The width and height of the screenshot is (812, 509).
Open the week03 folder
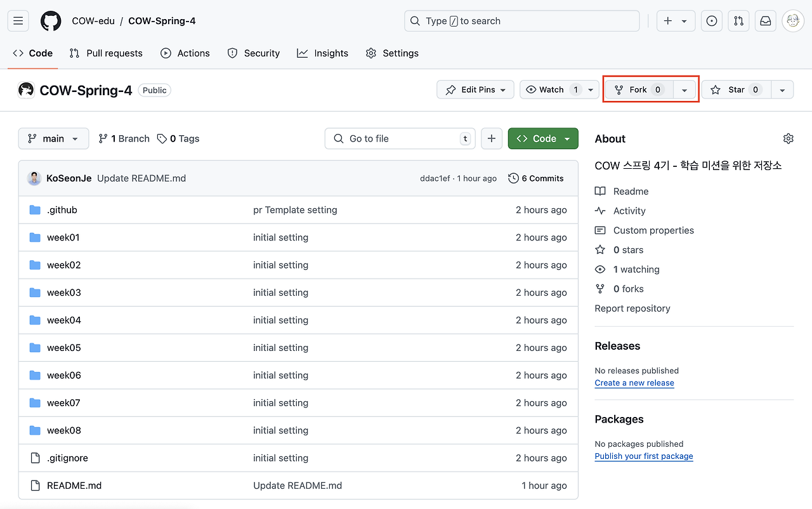pos(64,293)
